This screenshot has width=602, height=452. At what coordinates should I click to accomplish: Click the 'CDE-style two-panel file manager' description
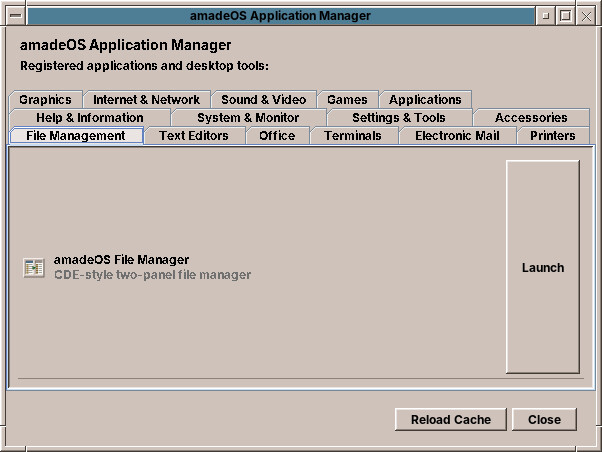(x=152, y=275)
